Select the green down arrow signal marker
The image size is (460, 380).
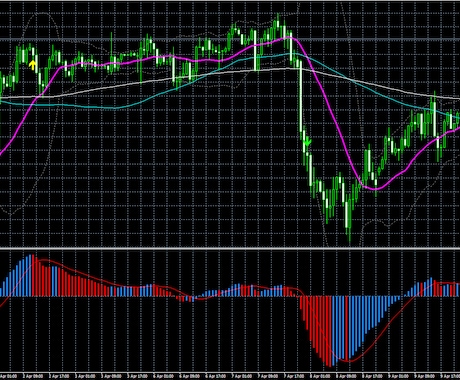307,141
